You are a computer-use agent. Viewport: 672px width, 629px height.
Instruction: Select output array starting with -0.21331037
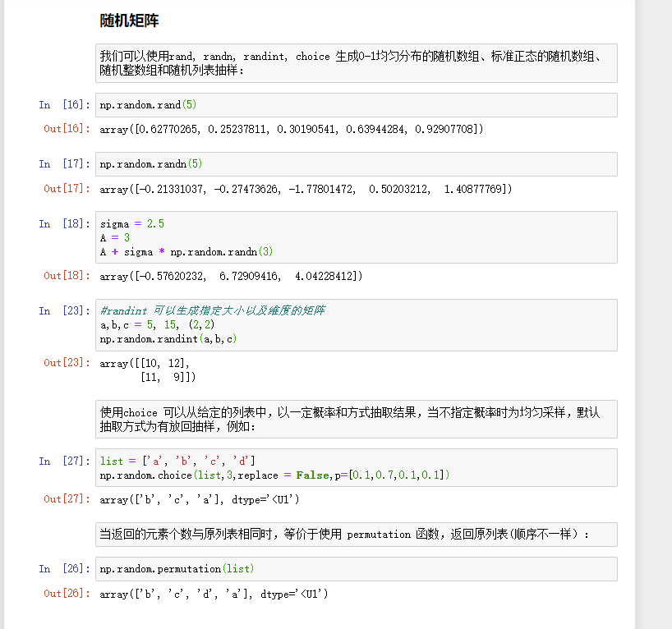point(306,189)
